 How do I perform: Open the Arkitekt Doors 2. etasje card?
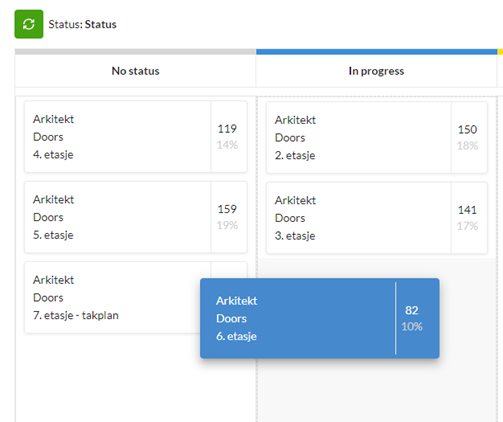coord(377,137)
